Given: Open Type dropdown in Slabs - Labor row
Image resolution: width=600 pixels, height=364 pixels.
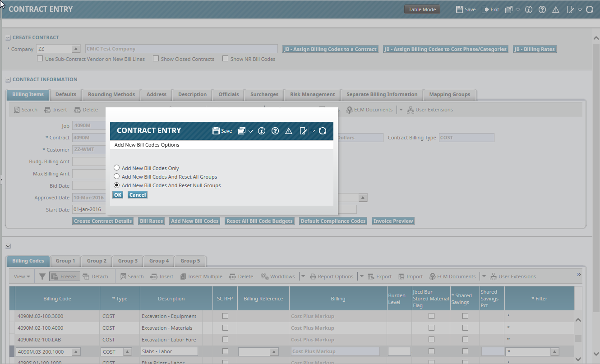Looking at the screenshot, I should (128, 352).
